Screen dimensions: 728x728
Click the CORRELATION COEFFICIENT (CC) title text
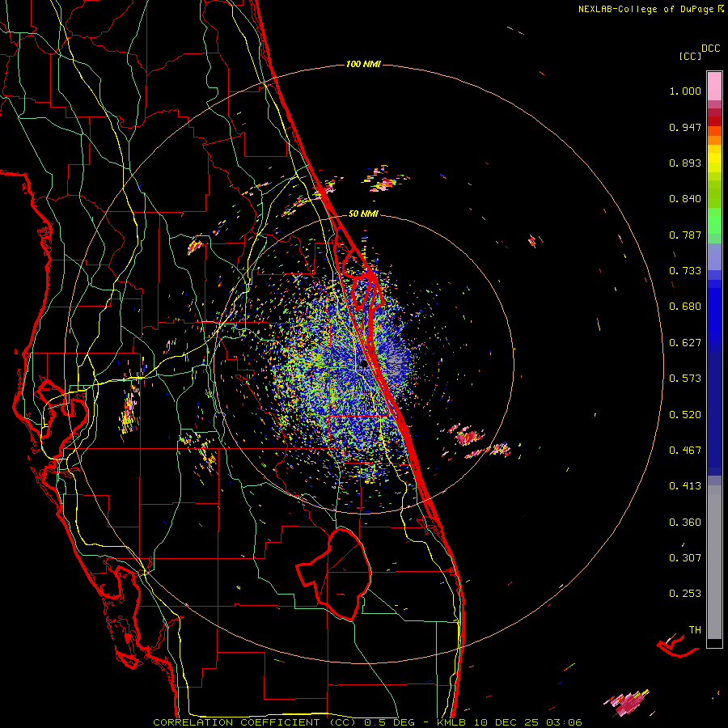tap(255, 722)
